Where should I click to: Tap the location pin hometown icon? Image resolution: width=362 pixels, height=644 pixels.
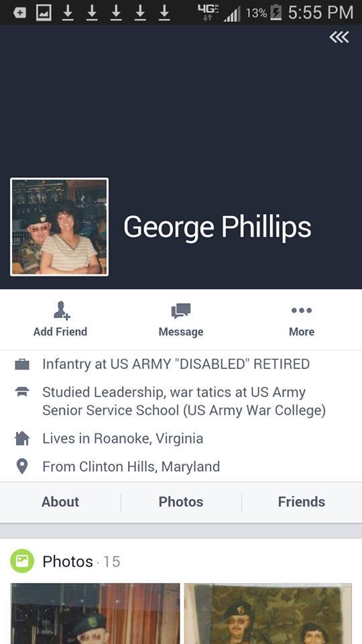21,467
